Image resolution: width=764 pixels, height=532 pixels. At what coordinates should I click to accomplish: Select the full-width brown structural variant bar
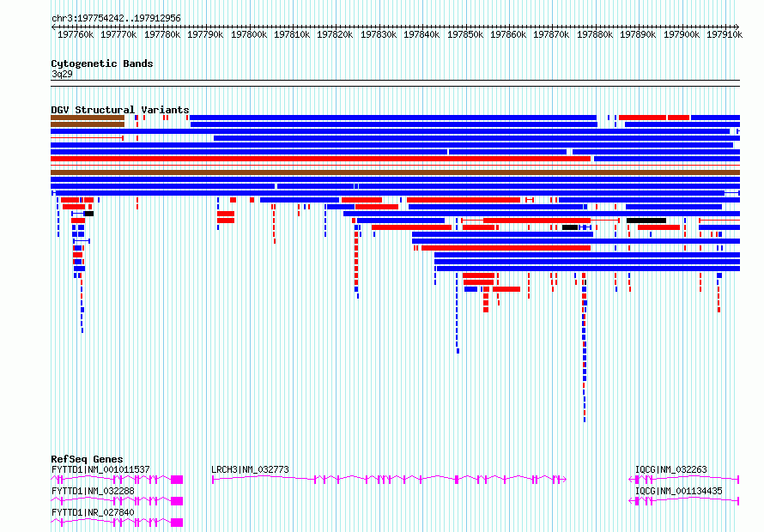[395, 172]
